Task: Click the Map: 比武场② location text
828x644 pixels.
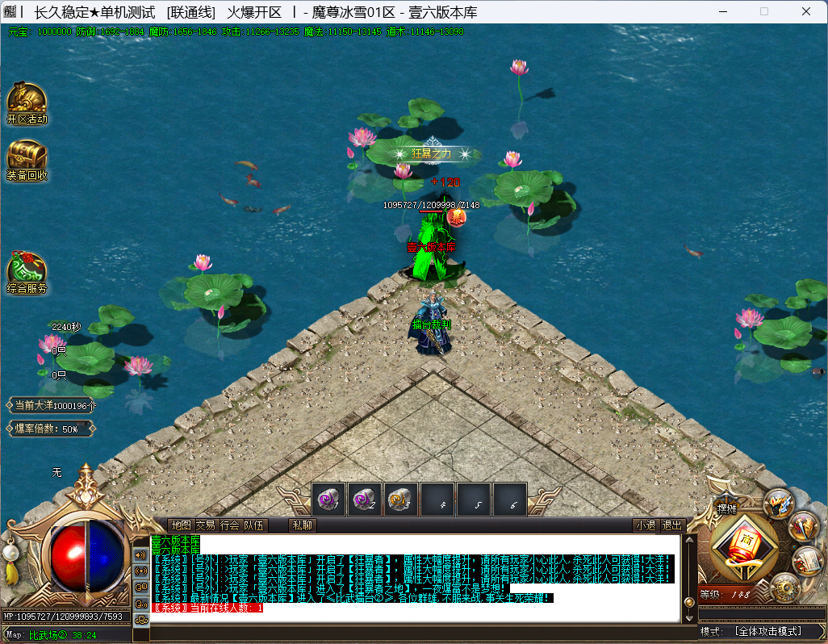Action: pyautogui.click(x=51, y=635)
